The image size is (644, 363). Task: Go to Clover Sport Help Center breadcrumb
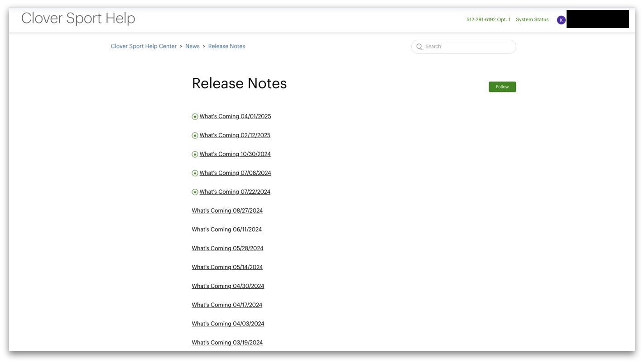point(144,46)
